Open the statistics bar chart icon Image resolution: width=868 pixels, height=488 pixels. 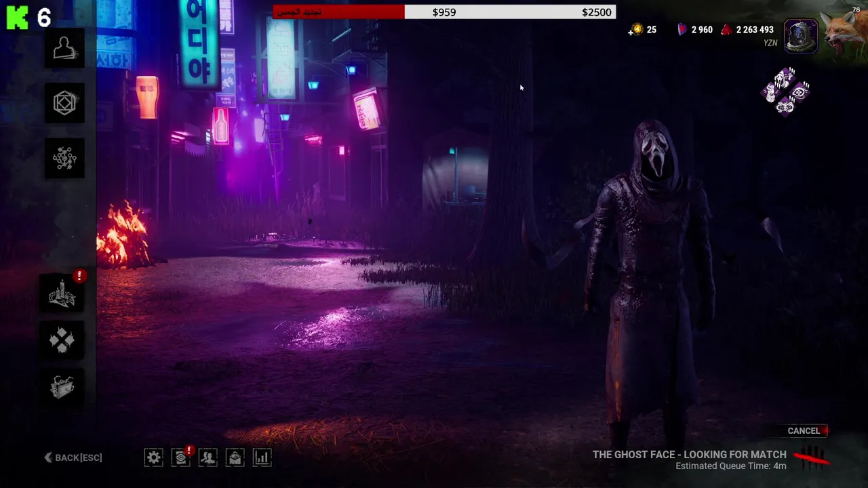(x=262, y=457)
